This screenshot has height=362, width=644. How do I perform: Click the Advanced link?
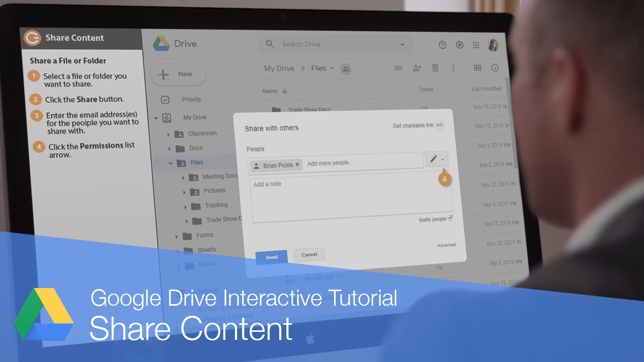[447, 245]
